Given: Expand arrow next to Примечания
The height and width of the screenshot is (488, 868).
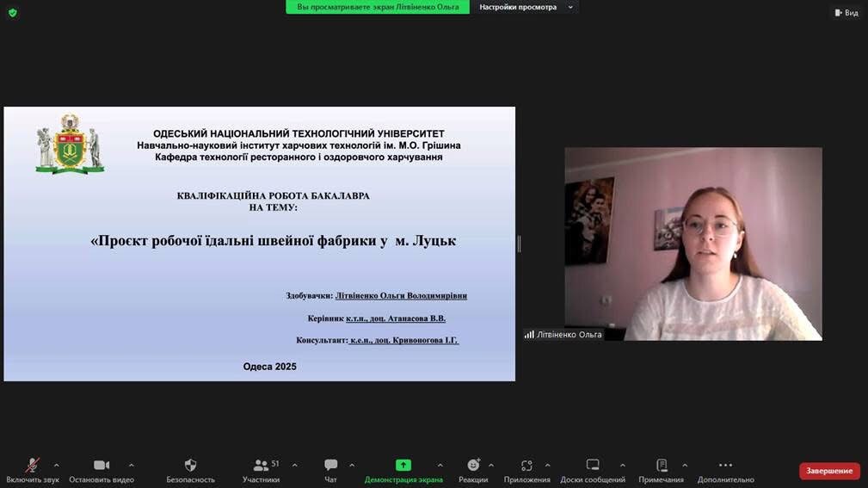Looking at the screenshot, I should [685, 466].
